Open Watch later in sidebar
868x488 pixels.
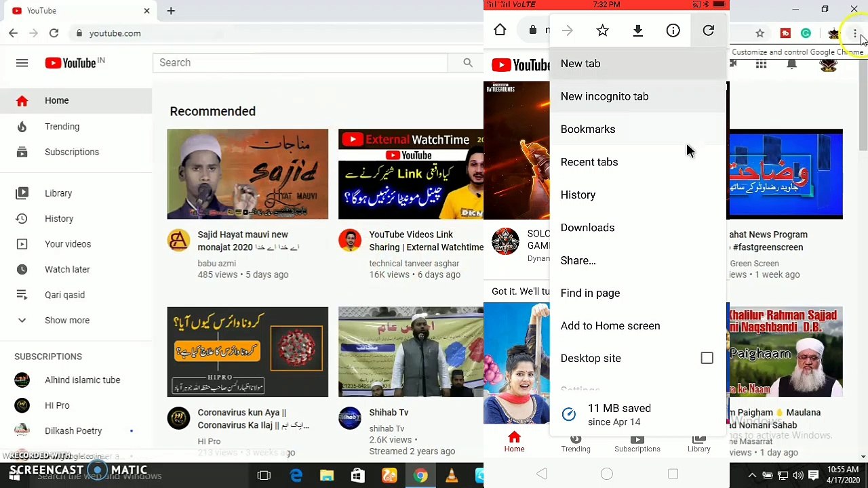tap(76, 269)
